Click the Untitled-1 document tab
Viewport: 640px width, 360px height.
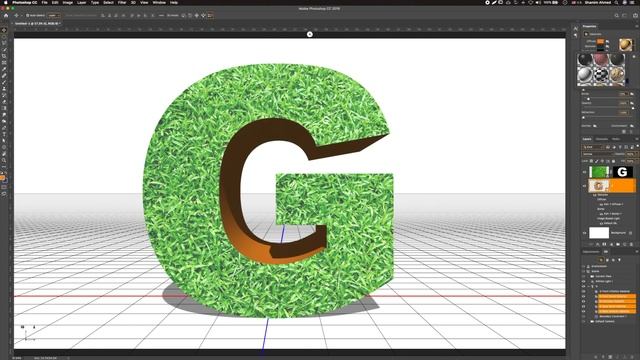[38, 24]
